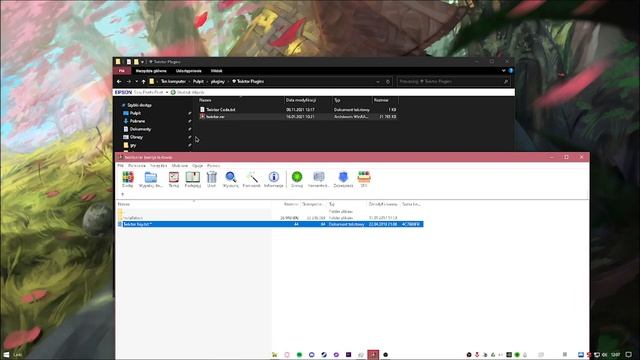Click 'Ten komputer' in the Explorer breadcrumb

(x=173, y=82)
